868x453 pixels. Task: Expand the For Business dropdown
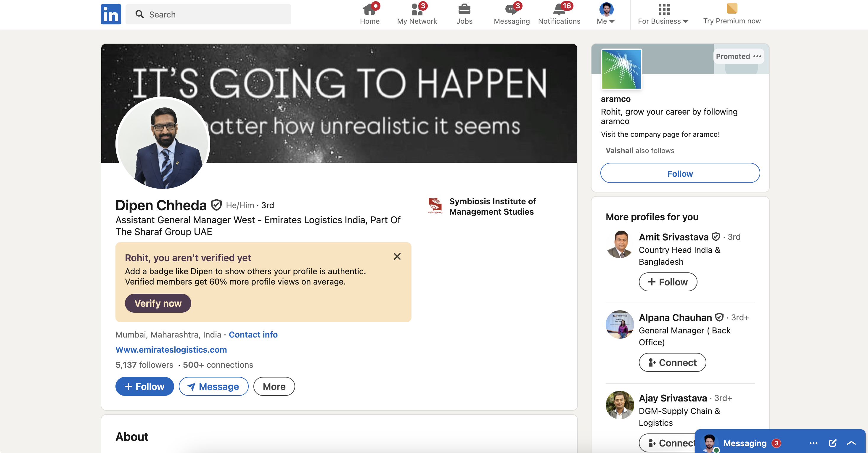663,21
